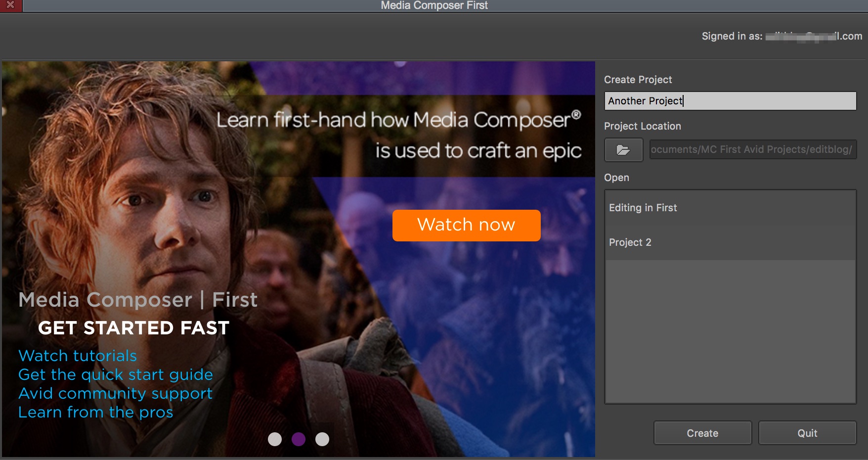Click the folder browse icon for Project Location
868x460 pixels.
623,150
